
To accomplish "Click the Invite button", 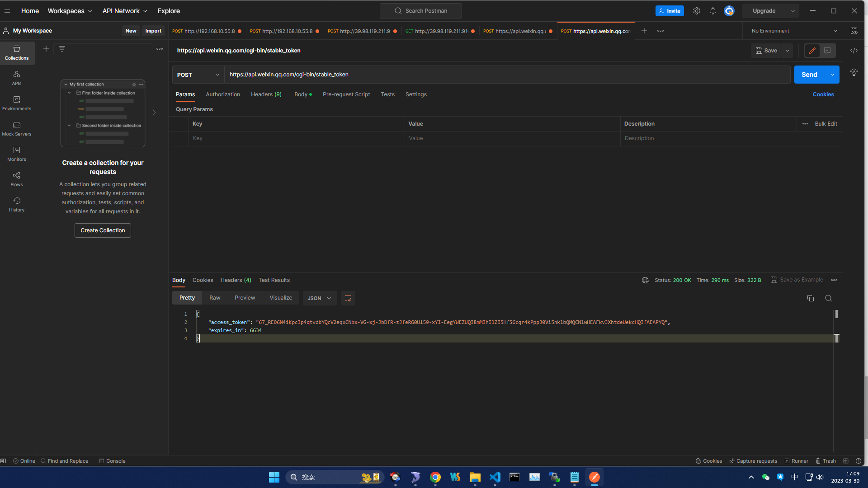I will pyautogui.click(x=670, y=11).
